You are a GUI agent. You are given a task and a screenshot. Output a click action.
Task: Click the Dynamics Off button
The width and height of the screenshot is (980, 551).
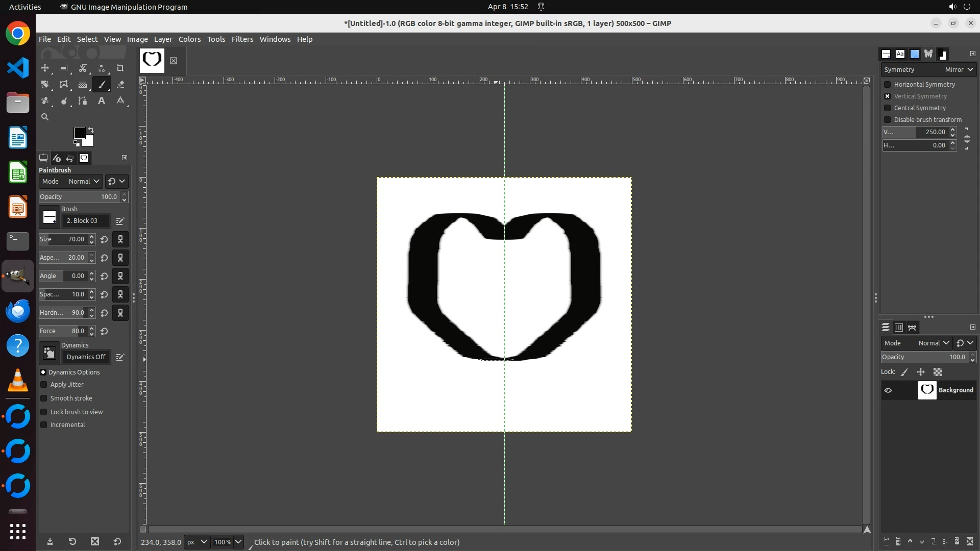(x=86, y=357)
